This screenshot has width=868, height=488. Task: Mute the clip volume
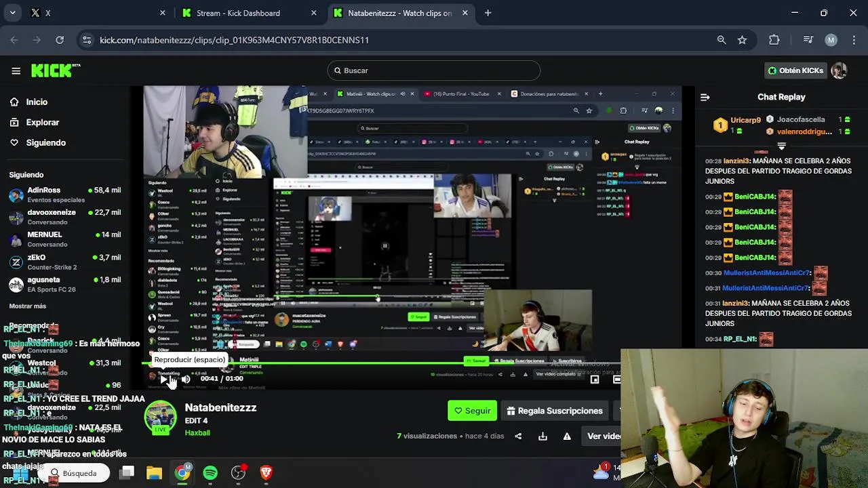[x=185, y=379]
